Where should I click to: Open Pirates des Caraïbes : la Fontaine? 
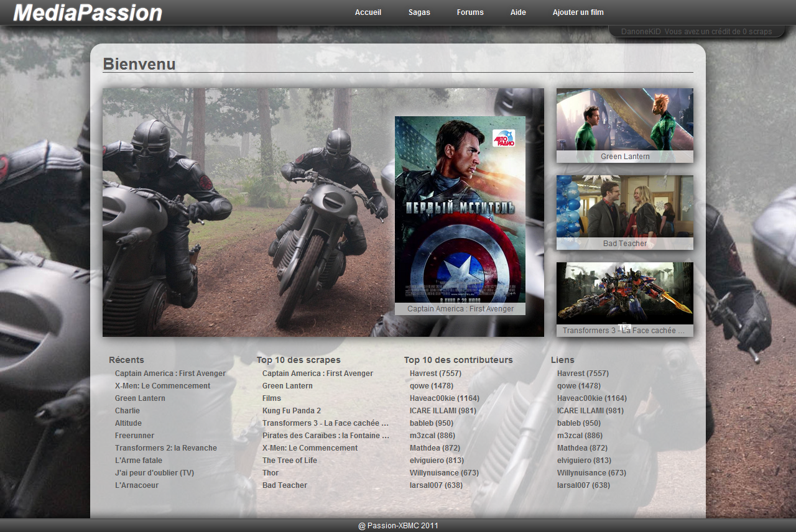[x=326, y=436]
